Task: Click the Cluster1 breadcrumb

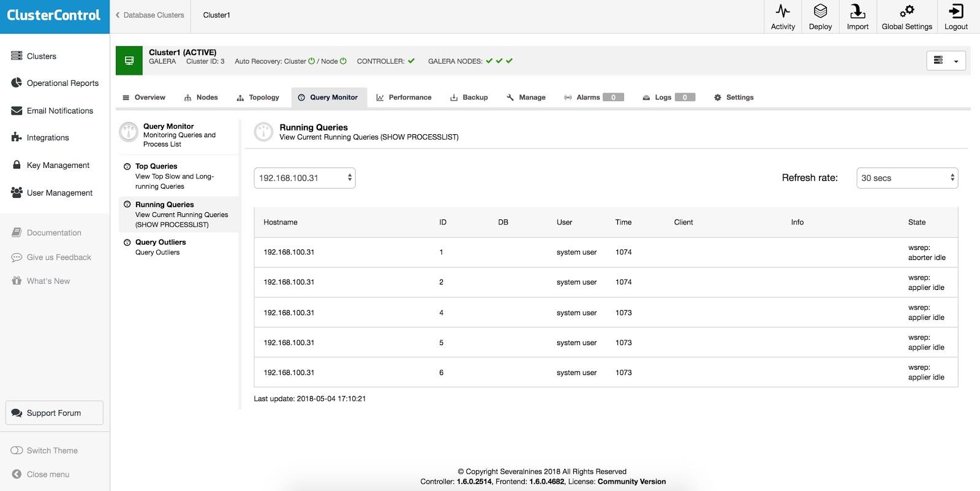Action: tap(217, 15)
